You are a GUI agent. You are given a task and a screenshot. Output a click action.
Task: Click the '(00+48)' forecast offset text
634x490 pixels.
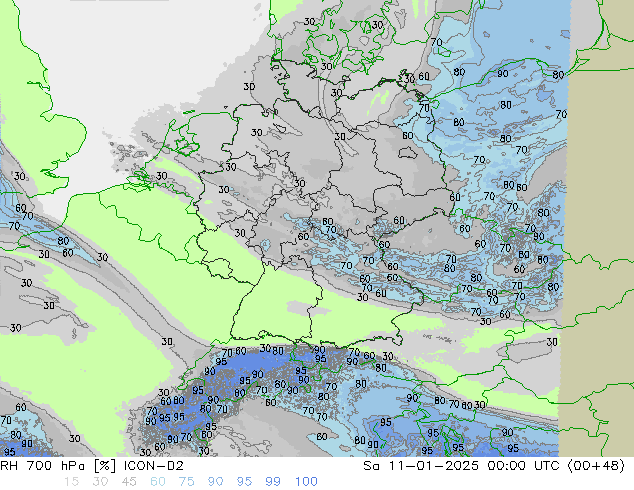click(x=596, y=466)
